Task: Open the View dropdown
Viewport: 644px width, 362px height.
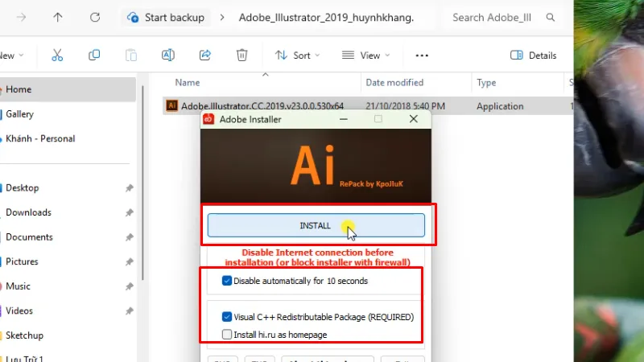Action: [x=365, y=56]
